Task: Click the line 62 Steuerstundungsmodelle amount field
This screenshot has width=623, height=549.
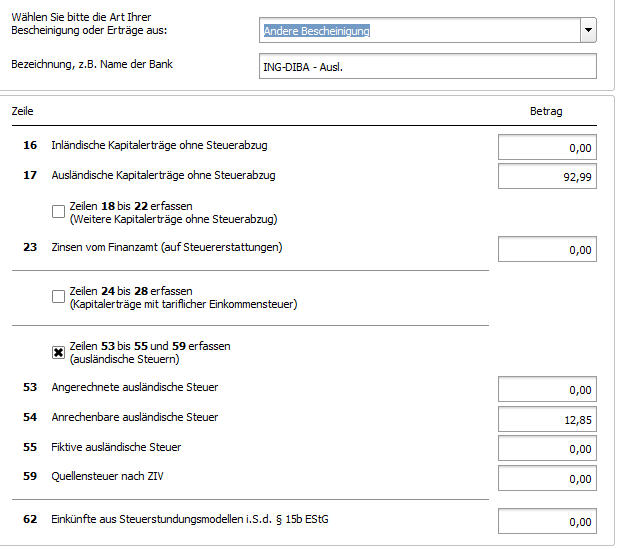Action: [547, 521]
